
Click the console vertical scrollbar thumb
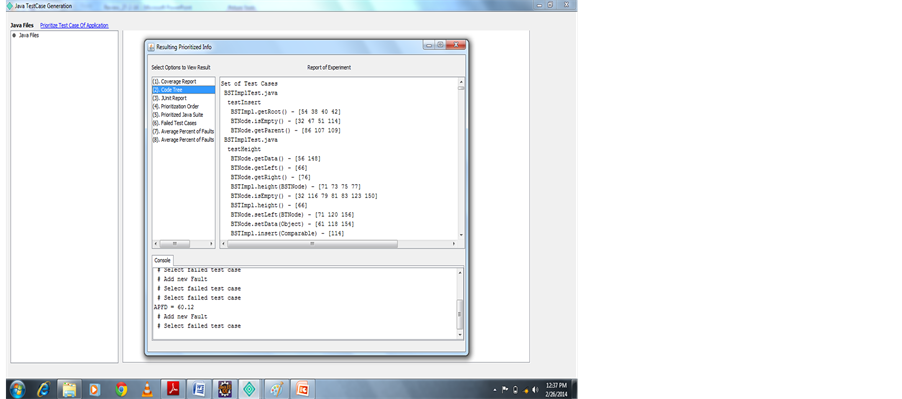460,315
